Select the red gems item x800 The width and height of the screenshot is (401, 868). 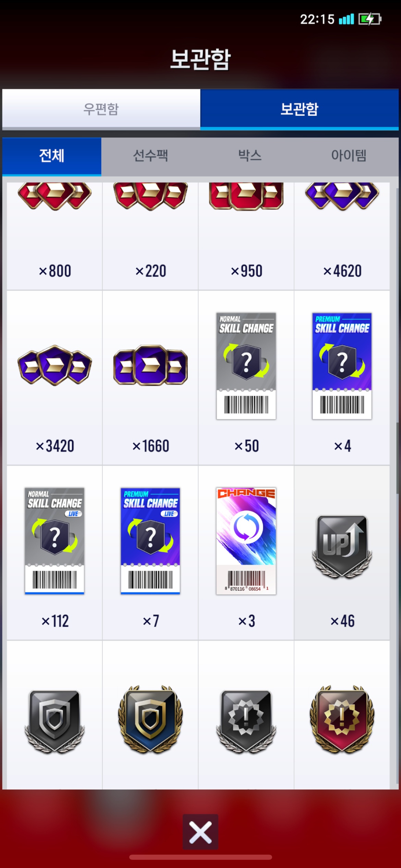click(x=54, y=236)
